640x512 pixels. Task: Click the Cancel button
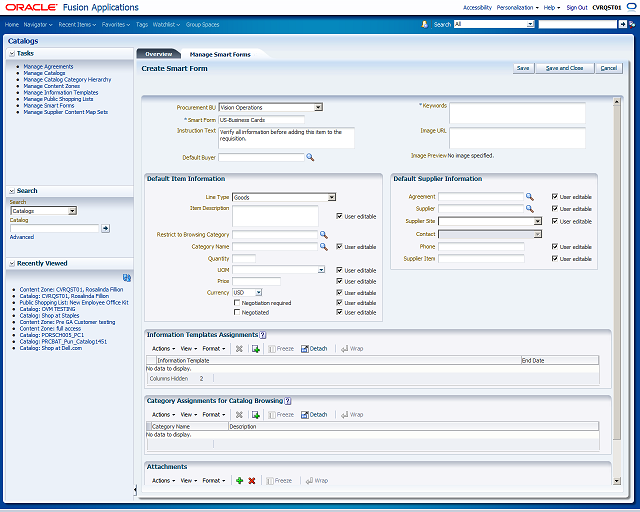click(609, 68)
